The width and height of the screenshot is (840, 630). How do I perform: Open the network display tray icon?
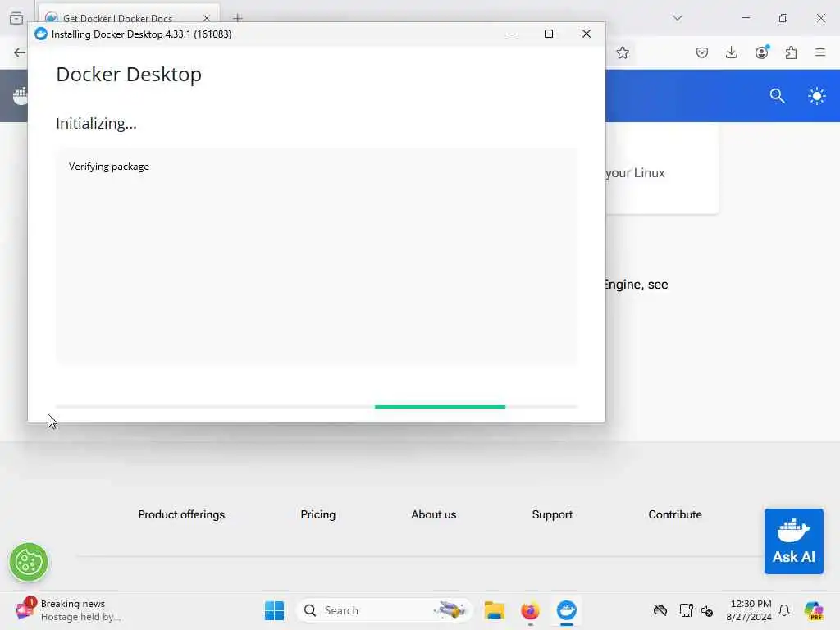click(x=685, y=610)
